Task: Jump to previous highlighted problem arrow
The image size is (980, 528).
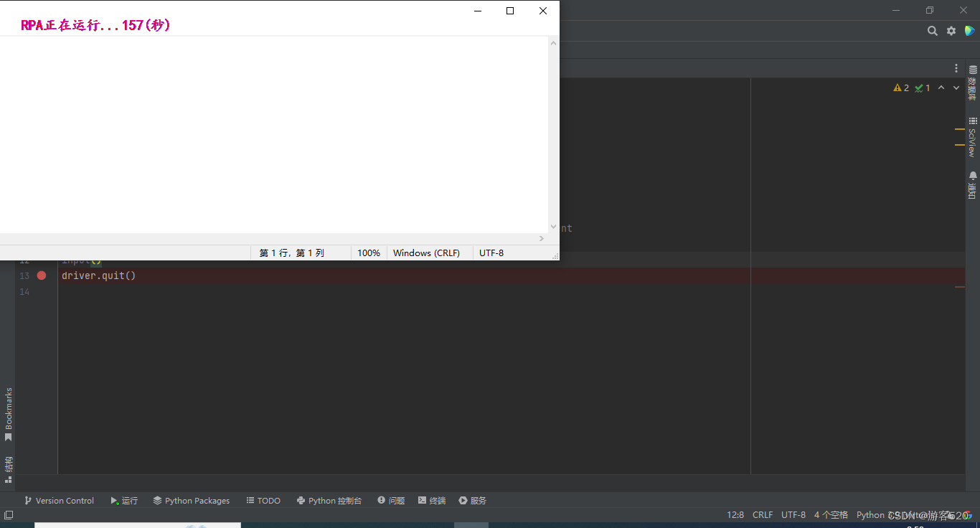Action: pyautogui.click(x=941, y=88)
